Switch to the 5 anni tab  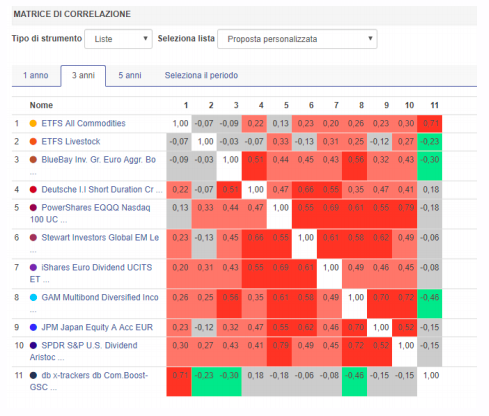pyautogui.click(x=130, y=75)
